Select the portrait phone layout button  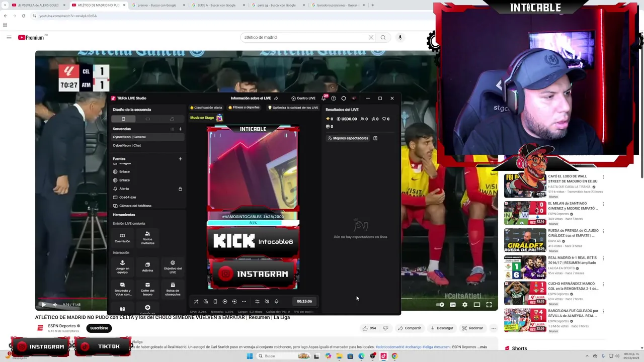pos(123,119)
